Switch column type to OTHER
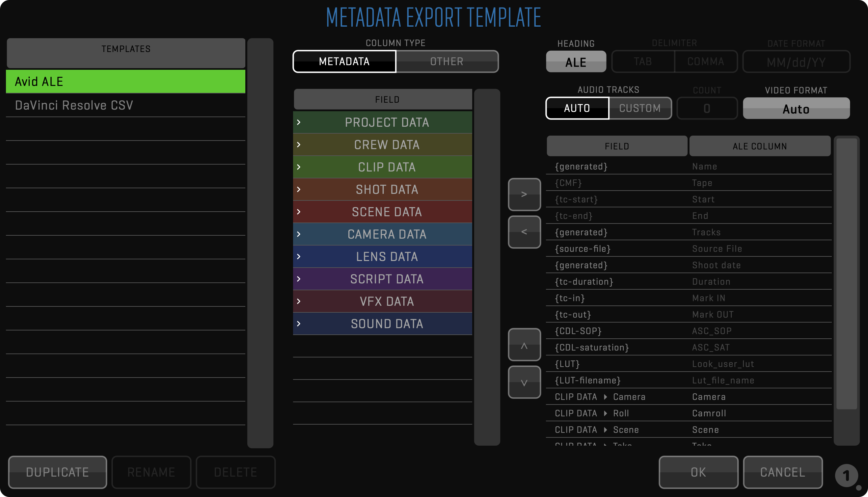Viewport: 868px width, 497px height. pyautogui.click(x=447, y=62)
